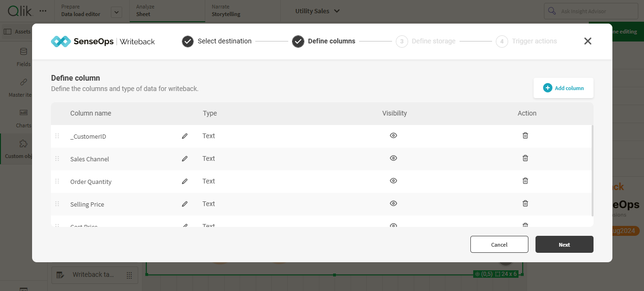Viewport: 644px width, 291px height.
Task: Toggle visibility of Selling Price column
Action: (393, 203)
